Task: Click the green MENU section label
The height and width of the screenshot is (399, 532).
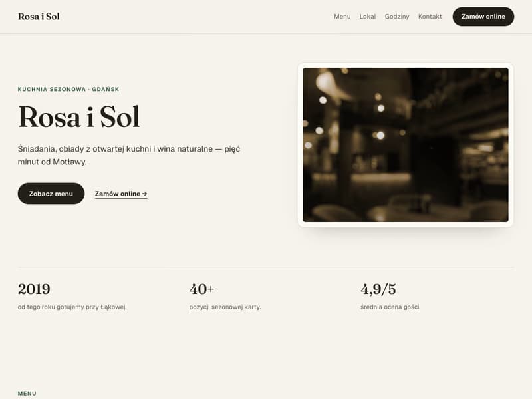Action: (27, 393)
